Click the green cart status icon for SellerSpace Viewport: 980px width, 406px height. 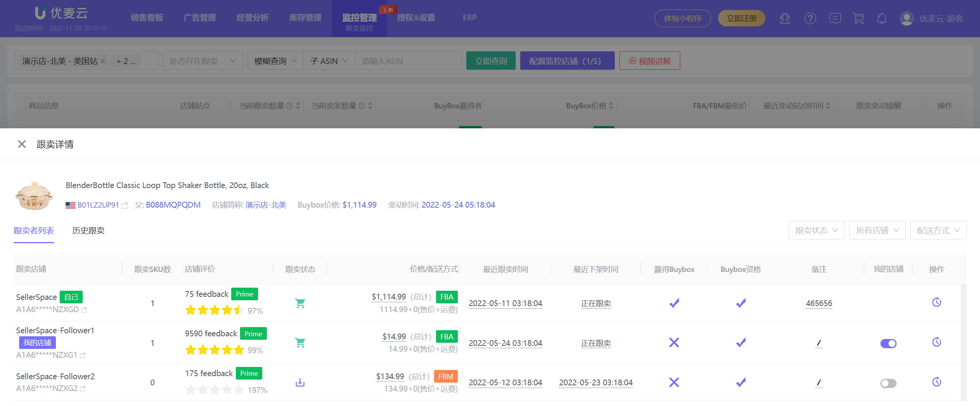coord(300,303)
